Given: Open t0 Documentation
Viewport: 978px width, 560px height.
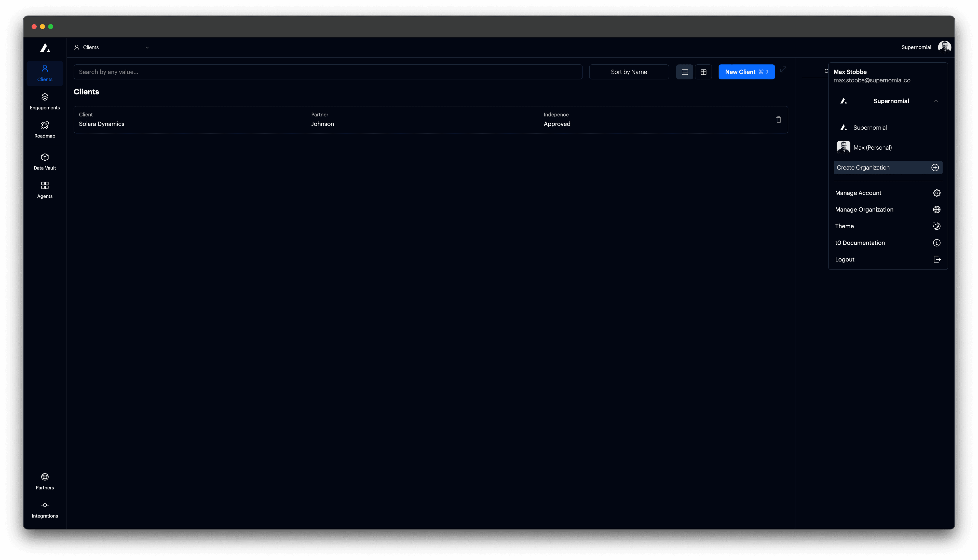Looking at the screenshot, I should tap(888, 243).
